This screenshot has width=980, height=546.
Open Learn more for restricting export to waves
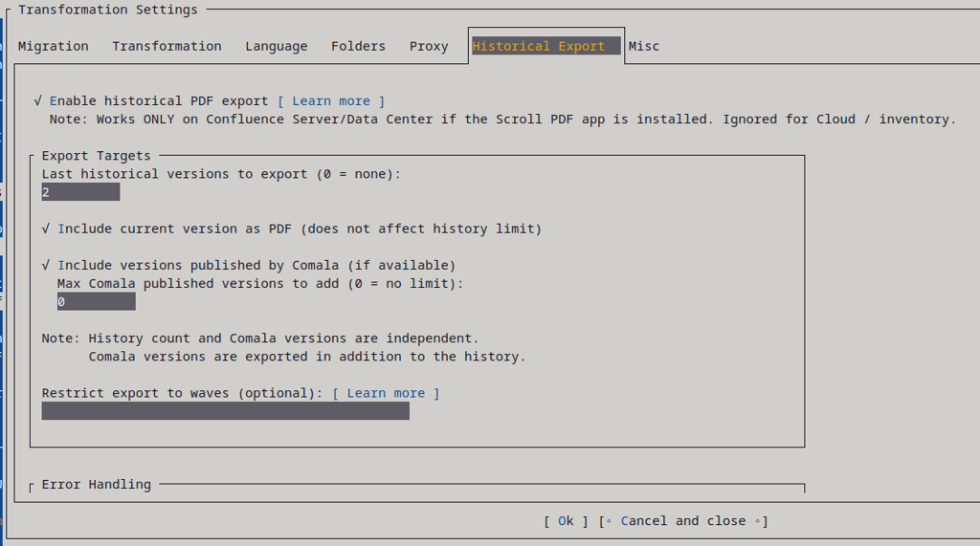click(x=386, y=393)
